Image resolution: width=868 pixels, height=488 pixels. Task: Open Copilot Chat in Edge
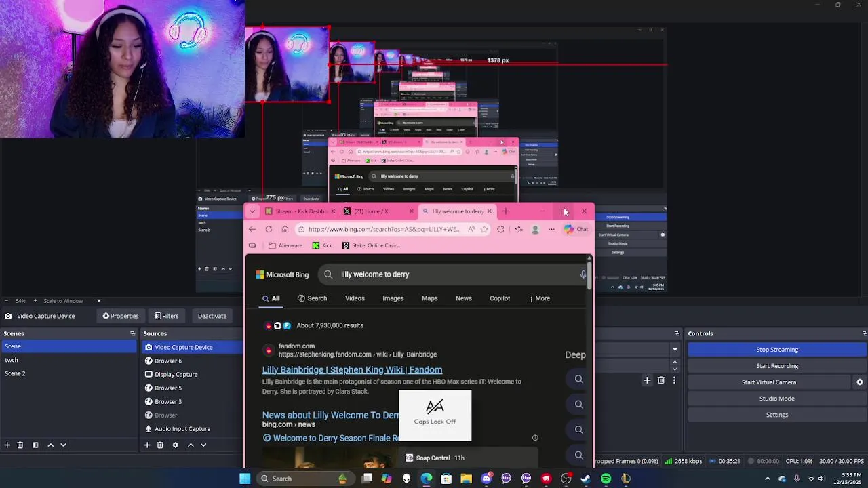[576, 229]
